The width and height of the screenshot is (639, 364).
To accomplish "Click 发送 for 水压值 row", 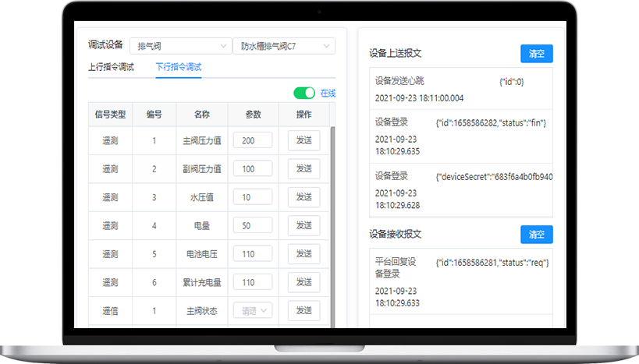I will 304,197.
